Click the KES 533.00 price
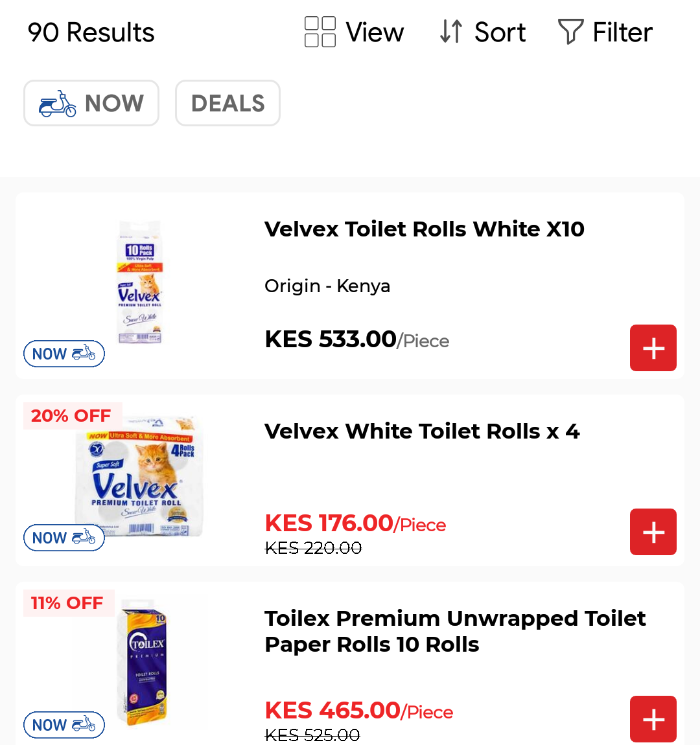The width and height of the screenshot is (700, 745). click(331, 339)
